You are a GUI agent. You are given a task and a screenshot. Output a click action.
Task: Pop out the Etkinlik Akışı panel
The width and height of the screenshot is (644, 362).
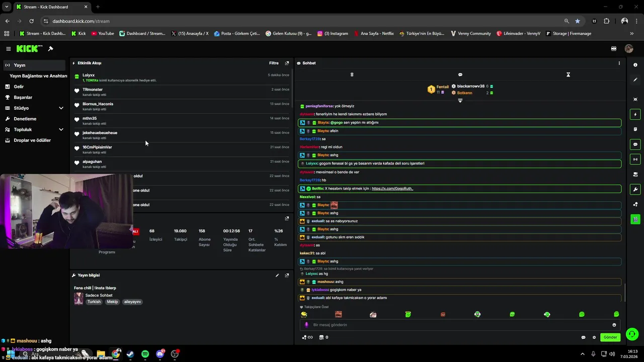tap(287, 63)
